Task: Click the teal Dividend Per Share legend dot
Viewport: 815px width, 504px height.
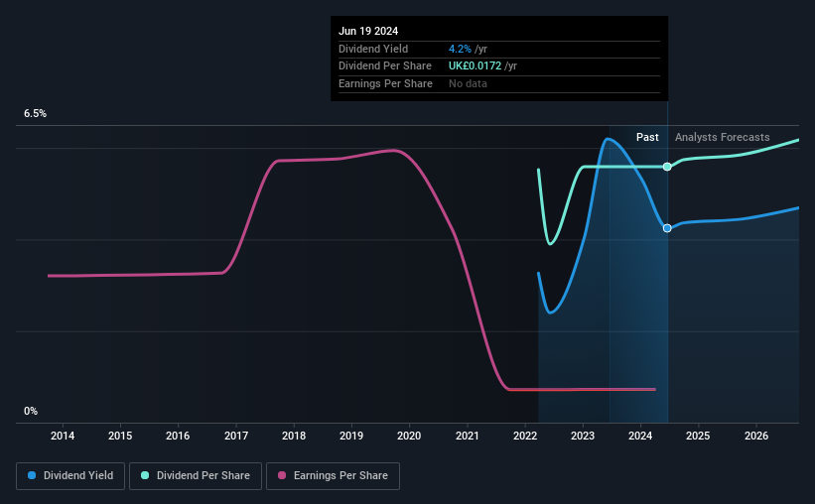Action: [x=145, y=475]
